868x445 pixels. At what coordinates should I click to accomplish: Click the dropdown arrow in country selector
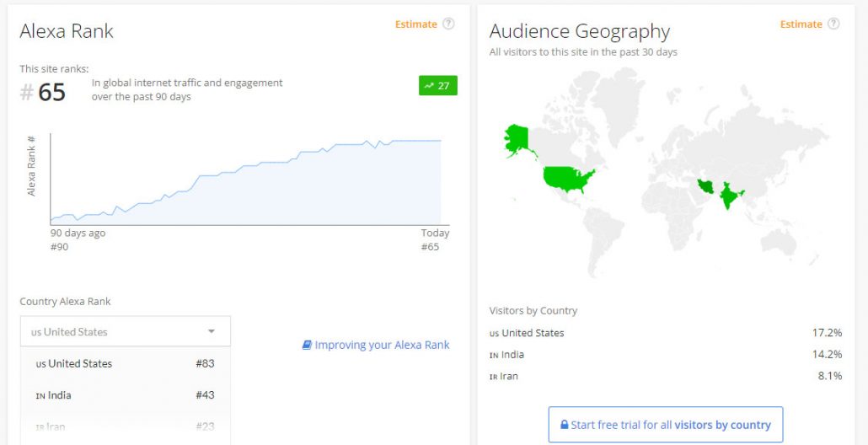coord(212,331)
